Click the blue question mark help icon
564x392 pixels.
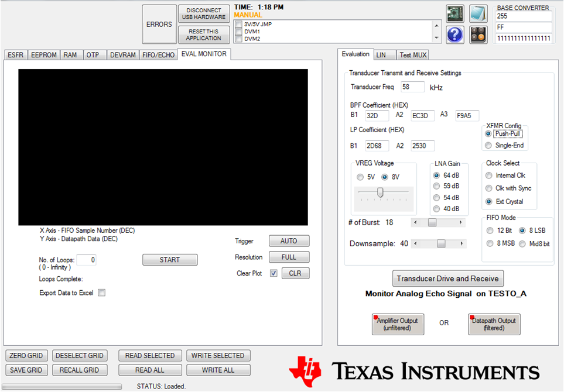tap(454, 35)
